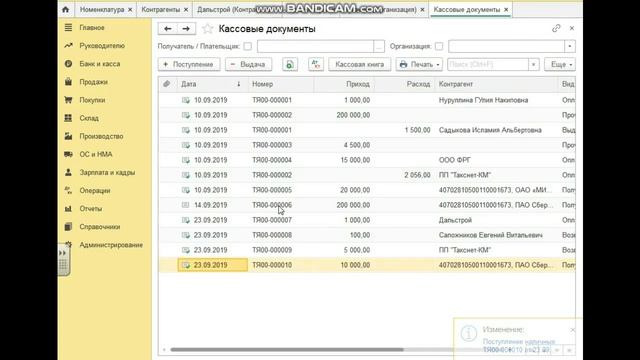Expand the Еще menu

[x=560, y=64]
